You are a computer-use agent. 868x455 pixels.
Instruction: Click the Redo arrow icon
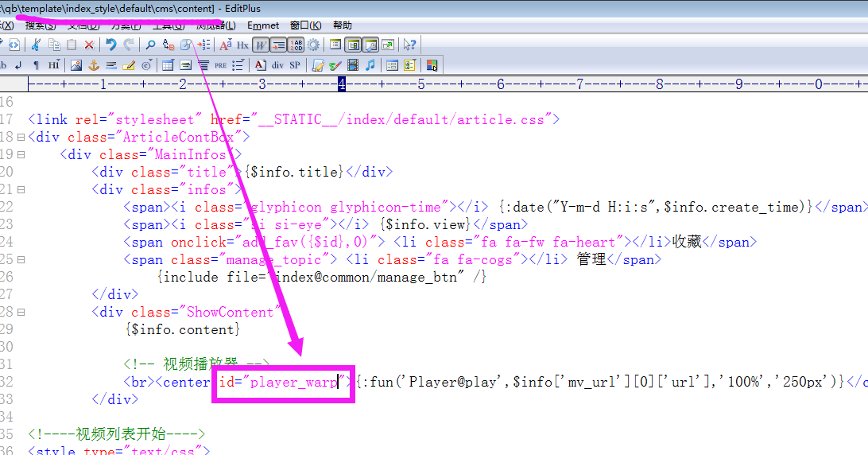point(129,45)
